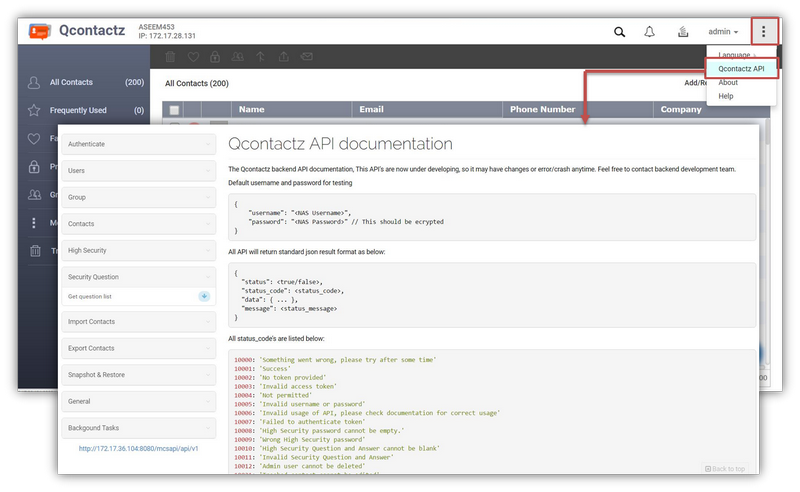This screenshot has height=492, width=800.
Task: Expand the Snapshot & Restore section
Action: [x=139, y=375]
